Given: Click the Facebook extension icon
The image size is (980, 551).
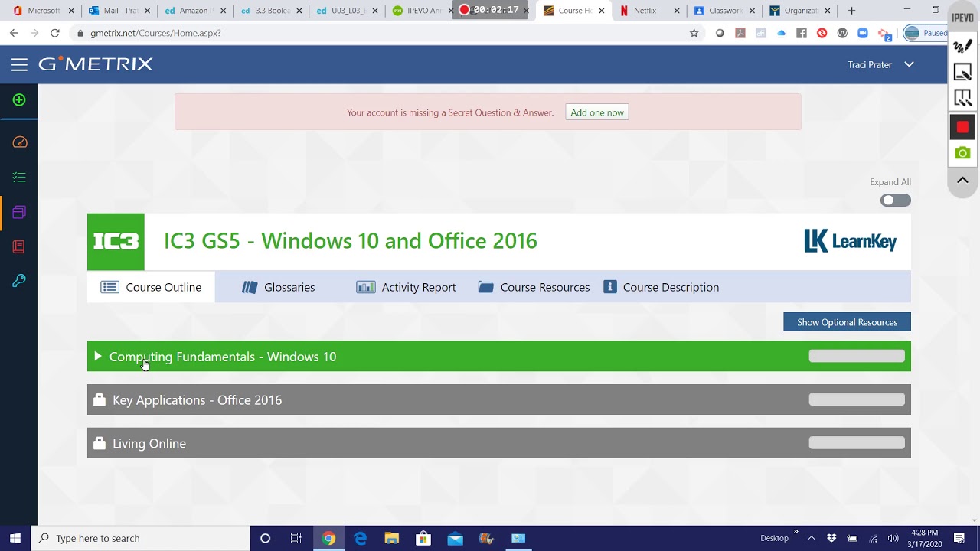Looking at the screenshot, I should pyautogui.click(x=802, y=33).
